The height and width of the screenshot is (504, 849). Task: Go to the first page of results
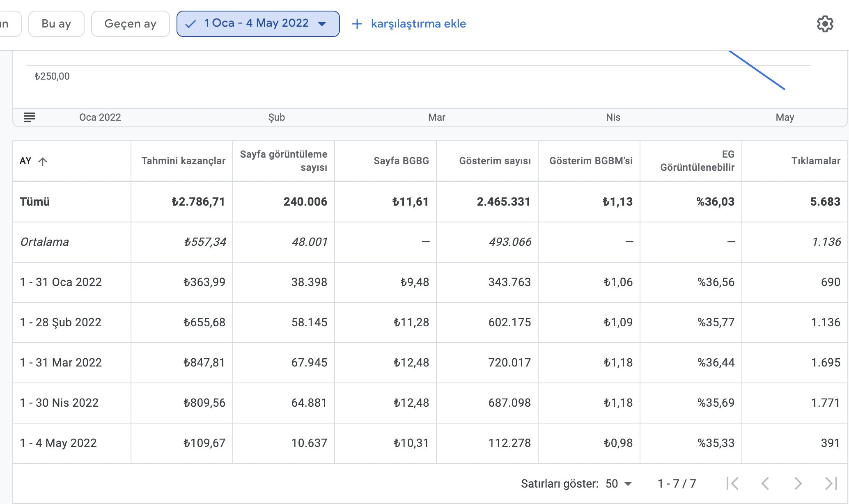click(x=732, y=483)
